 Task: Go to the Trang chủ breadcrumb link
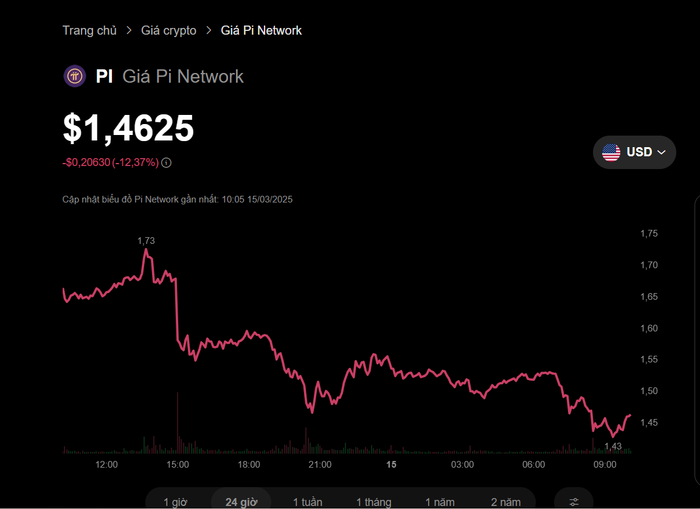pos(89,30)
